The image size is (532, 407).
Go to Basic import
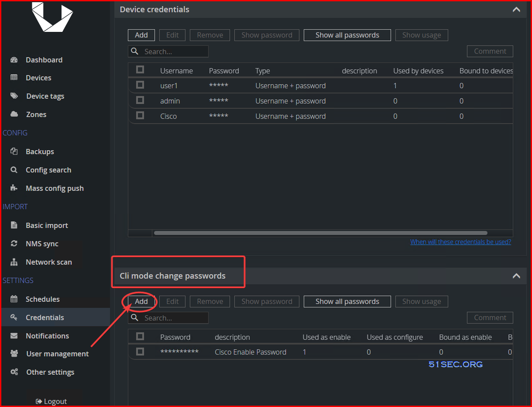pos(47,225)
